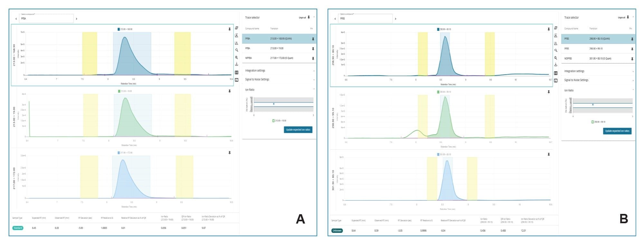Open the table view icon in PFBA panel toolbar

click(237, 72)
